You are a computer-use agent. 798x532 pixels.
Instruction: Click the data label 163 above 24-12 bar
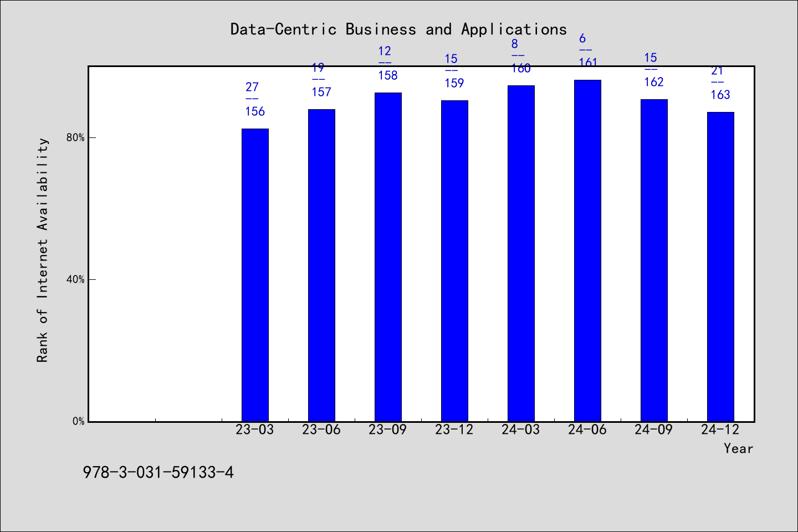pyautogui.click(x=720, y=95)
